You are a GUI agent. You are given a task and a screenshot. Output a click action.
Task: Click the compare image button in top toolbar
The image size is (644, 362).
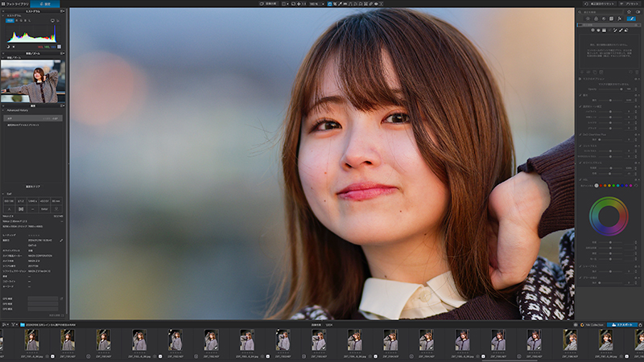(x=268, y=4)
